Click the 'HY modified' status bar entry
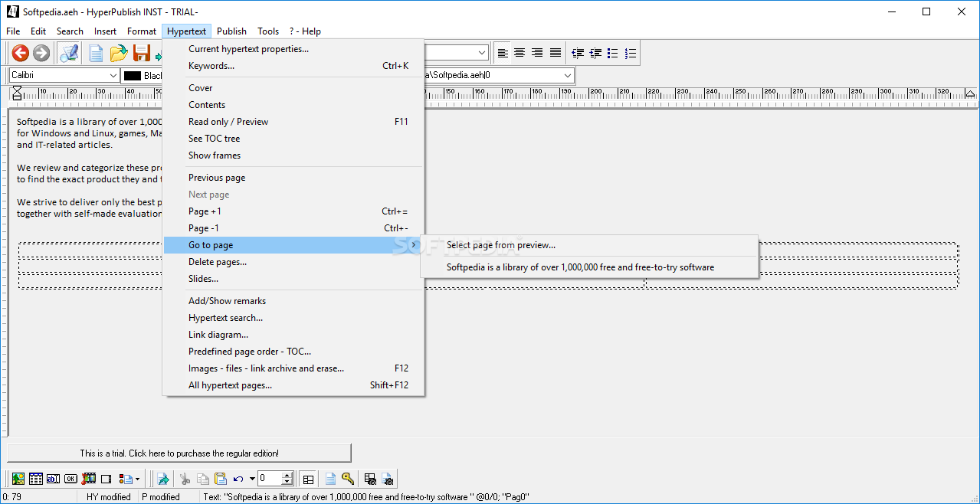The image size is (980, 504). pyautogui.click(x=109, y=497)
